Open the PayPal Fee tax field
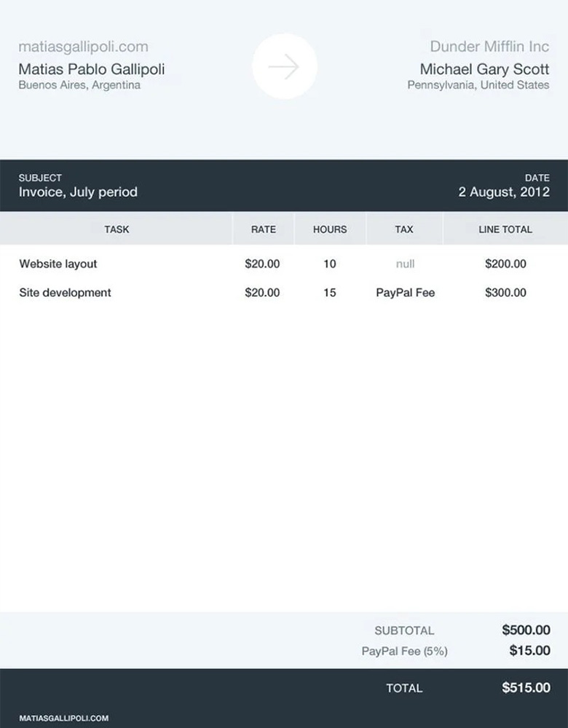The width and height of the screenshot is (568, 728). click(405, 293)
